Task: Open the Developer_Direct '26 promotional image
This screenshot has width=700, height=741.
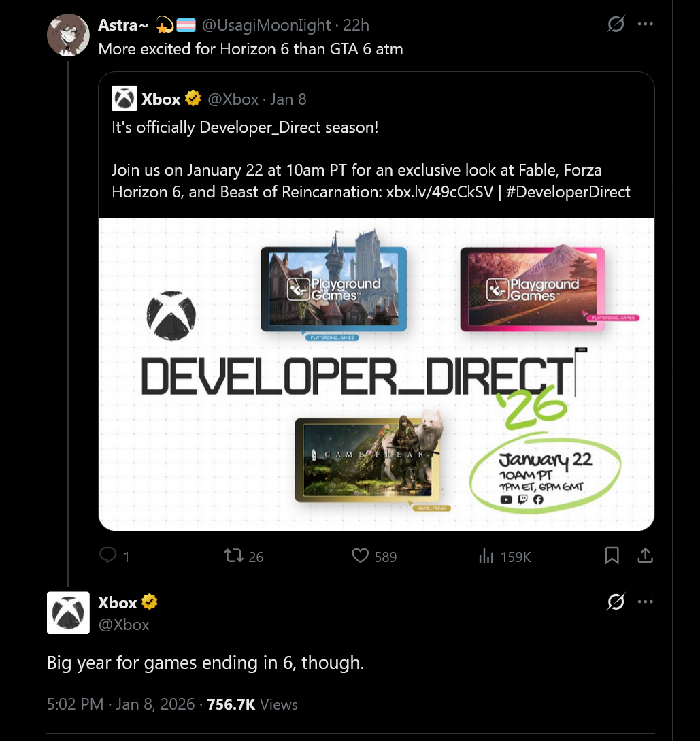Action: (375, 374)
